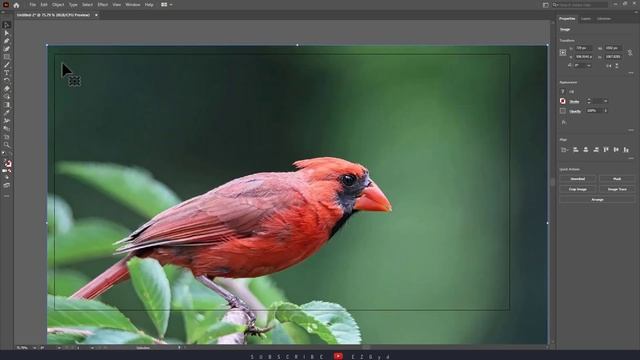Open the Align To dropdown

(x=564, y=150)
